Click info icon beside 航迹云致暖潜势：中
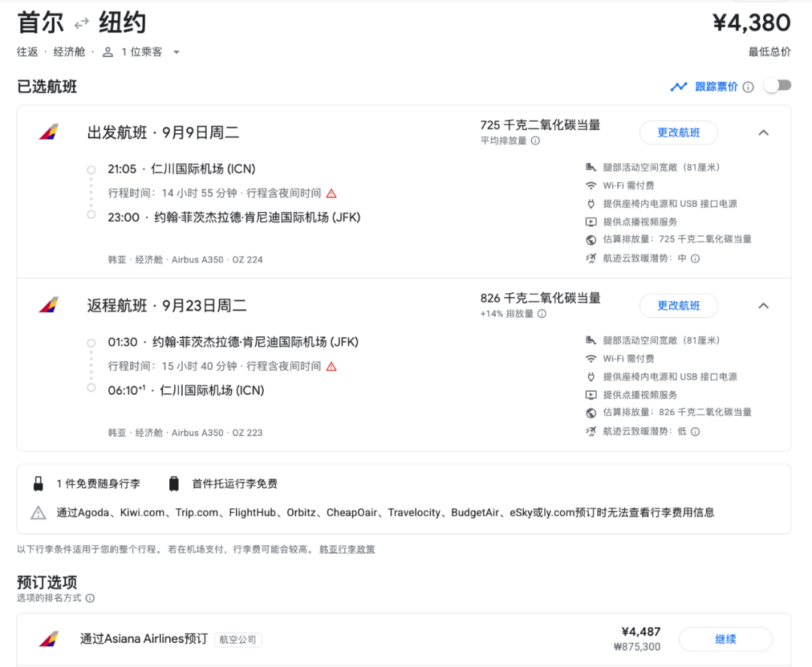The width and height of the screenshot is (812, 667). pos(695,259)
